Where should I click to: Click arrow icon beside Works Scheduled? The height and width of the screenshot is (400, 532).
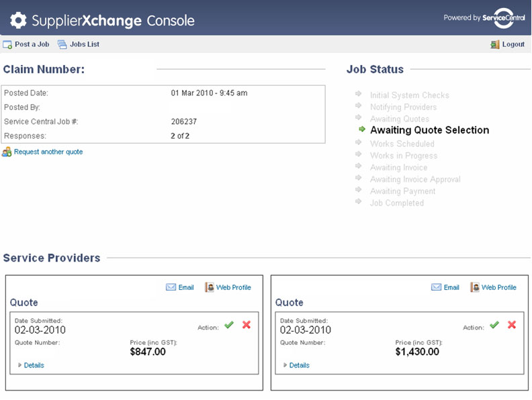click(x=358, y=142)
